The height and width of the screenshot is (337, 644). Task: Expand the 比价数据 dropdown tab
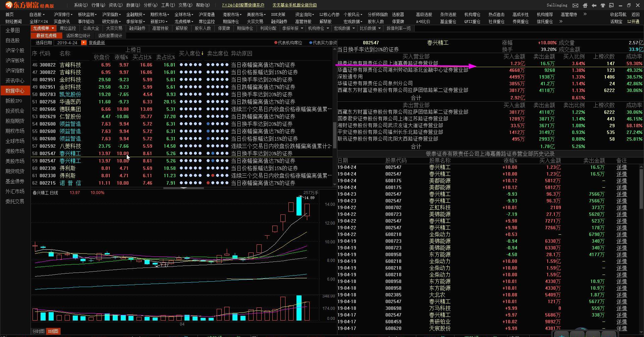[370, 28]
